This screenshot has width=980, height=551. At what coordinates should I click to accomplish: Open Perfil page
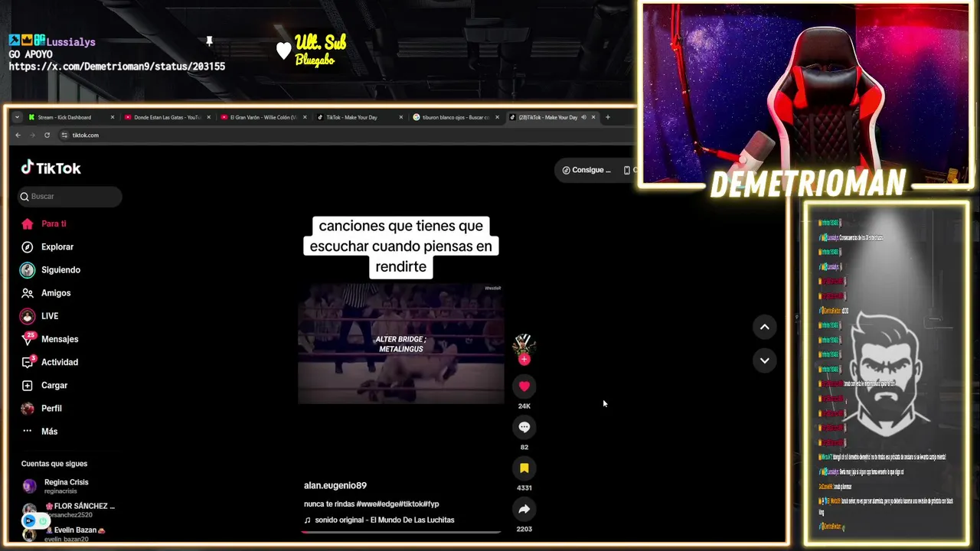[41, 409]
